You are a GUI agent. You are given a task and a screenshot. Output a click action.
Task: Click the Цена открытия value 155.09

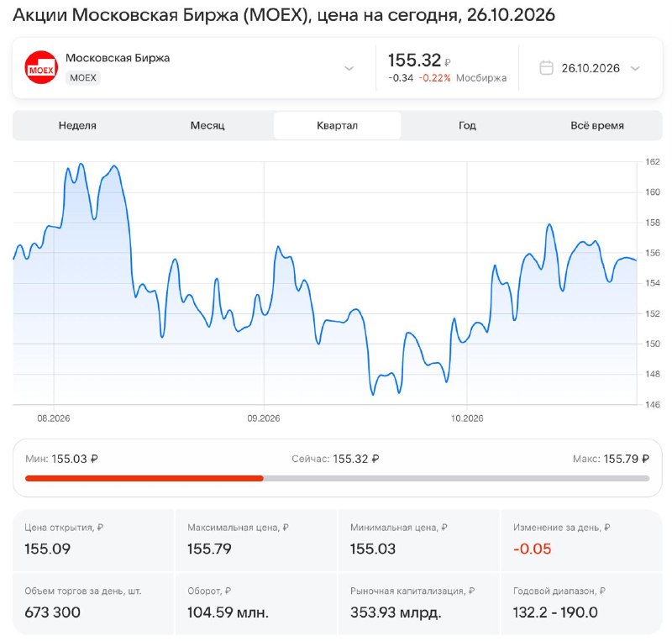48,549
